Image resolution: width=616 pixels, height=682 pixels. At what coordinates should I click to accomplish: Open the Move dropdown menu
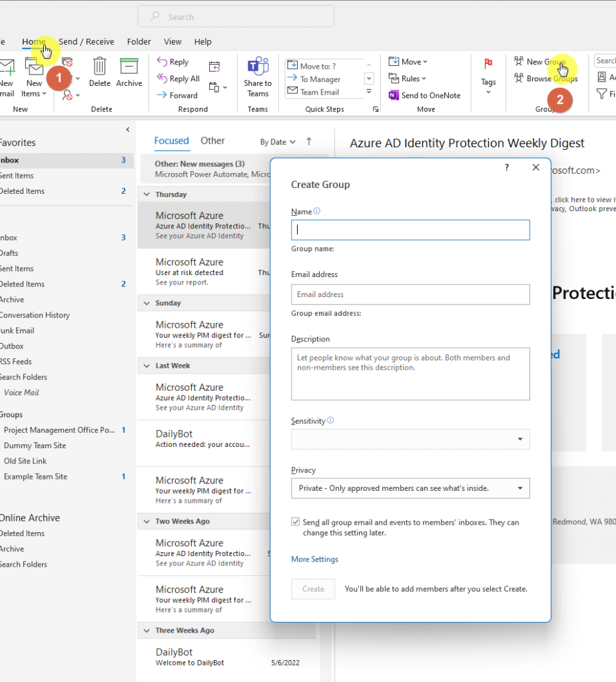pos(408,62)
